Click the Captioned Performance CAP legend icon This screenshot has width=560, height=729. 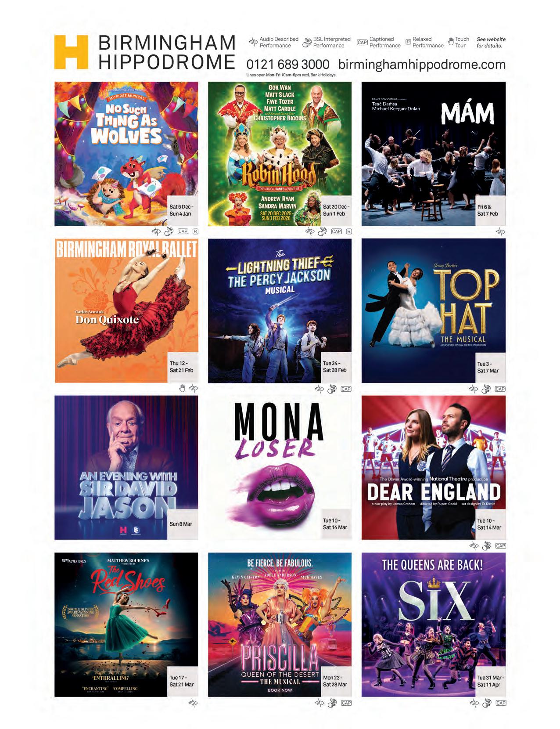click(x=362, y=43)
